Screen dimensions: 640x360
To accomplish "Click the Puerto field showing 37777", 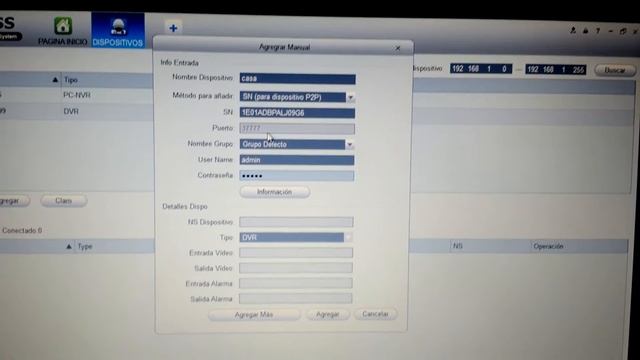I will (x=297, y=129).
